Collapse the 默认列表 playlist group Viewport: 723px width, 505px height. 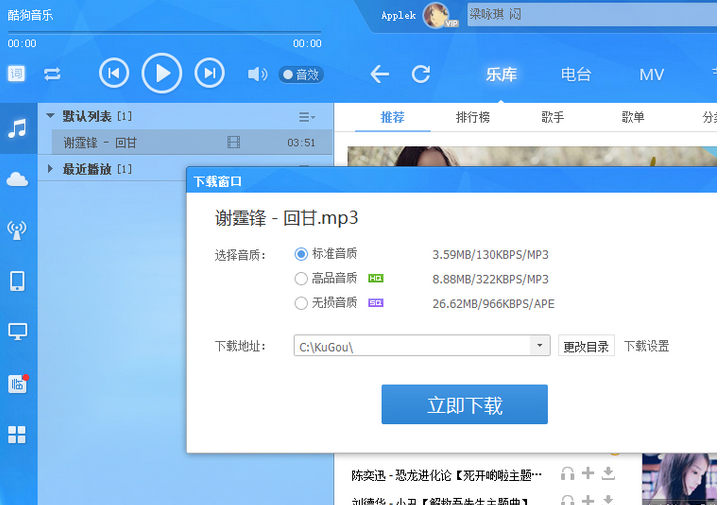point(50,116)
